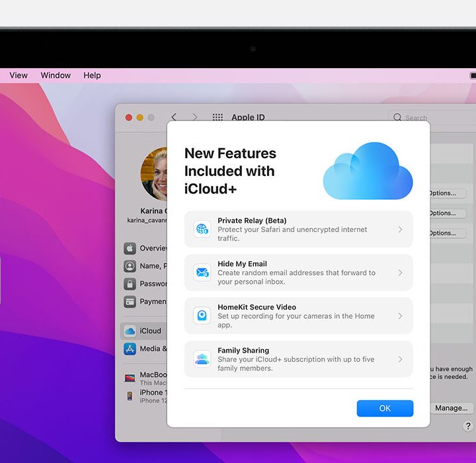This screenshot has height=463, width=476.
Task: Click the Search field in Apple ID window
Action: click(432, 117)
